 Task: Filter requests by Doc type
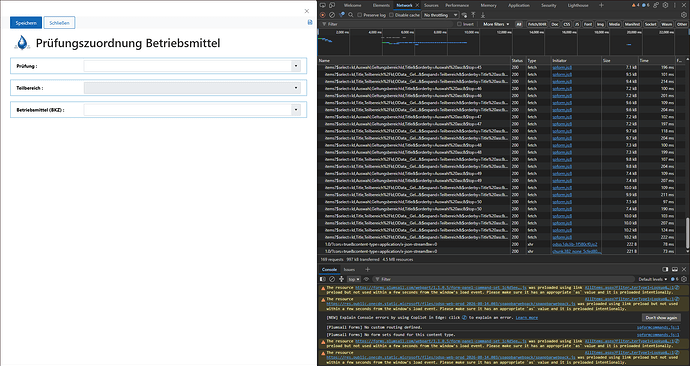coord(555,24)
